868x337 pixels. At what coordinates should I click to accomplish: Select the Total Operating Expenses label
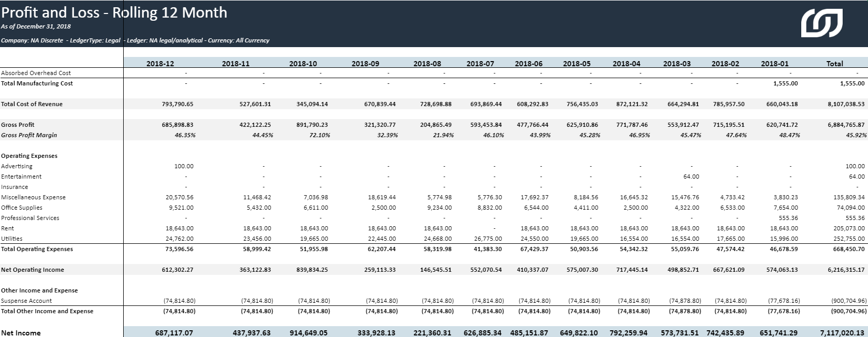click(37, 249)
